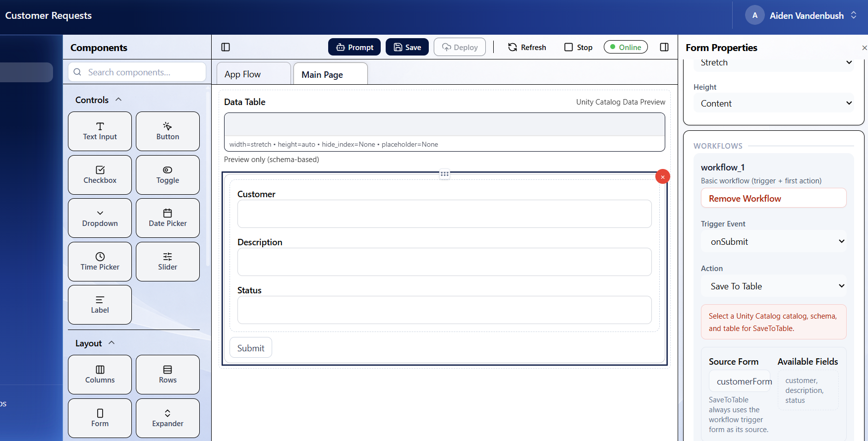868x441 pixels.
Task: Refresh the app preview
Action: (x=527, y=47)
